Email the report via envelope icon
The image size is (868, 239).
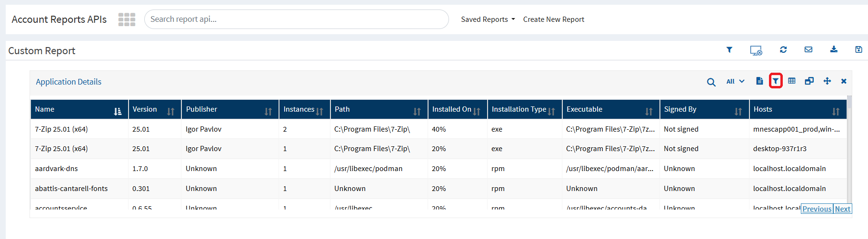tap(808, 50)
